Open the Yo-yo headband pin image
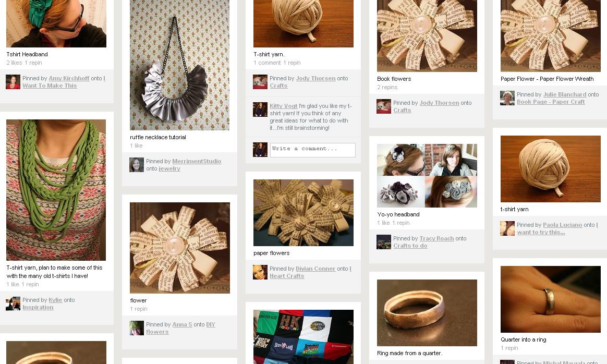 point(427,176)
